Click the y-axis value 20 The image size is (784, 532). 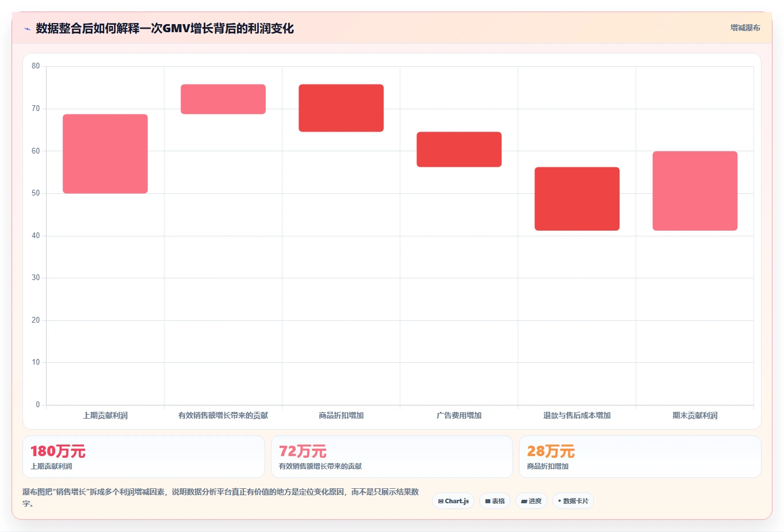point(36,320)
